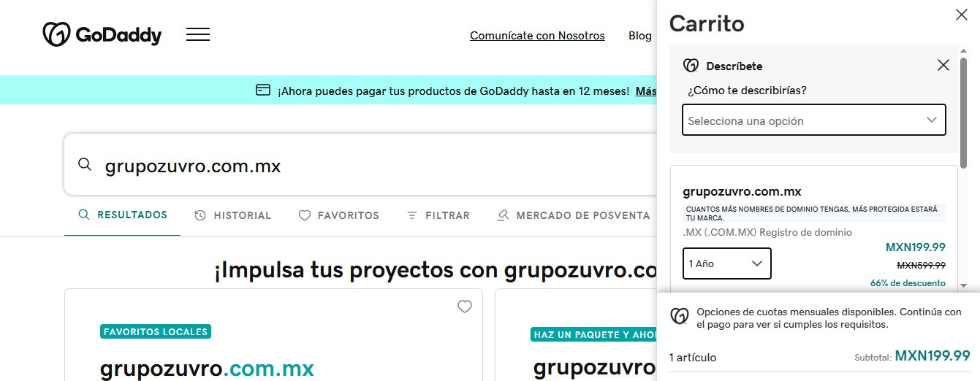Click the Carrito heading
Screen dimensions: 980x381
tap(707, 24)
